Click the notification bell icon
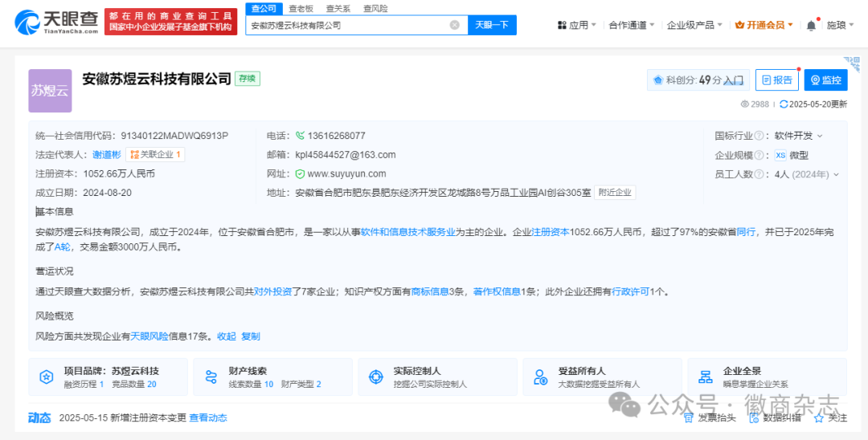This screenshot has height=440, width=868. click(x=811, y=25)
